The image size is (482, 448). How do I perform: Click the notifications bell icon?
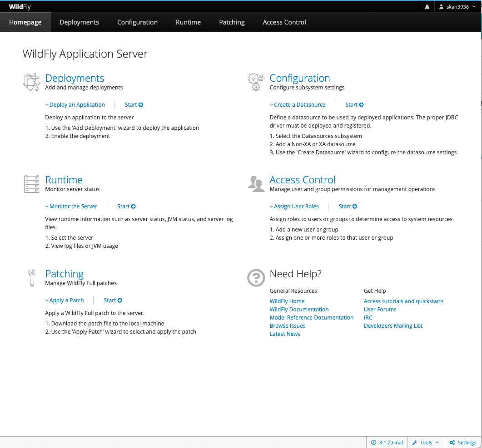click(x=427, y=7)
